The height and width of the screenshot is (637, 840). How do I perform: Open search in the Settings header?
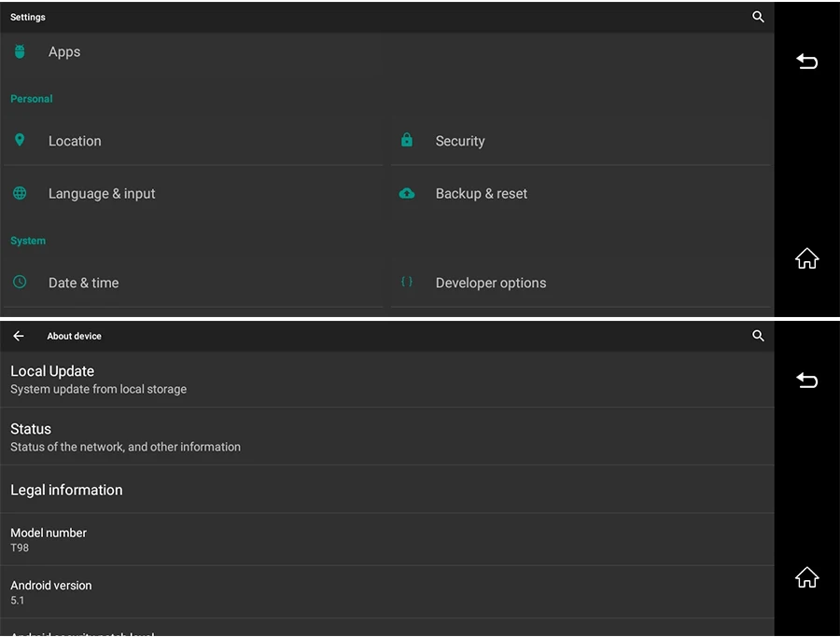click(x=758, y=17)
